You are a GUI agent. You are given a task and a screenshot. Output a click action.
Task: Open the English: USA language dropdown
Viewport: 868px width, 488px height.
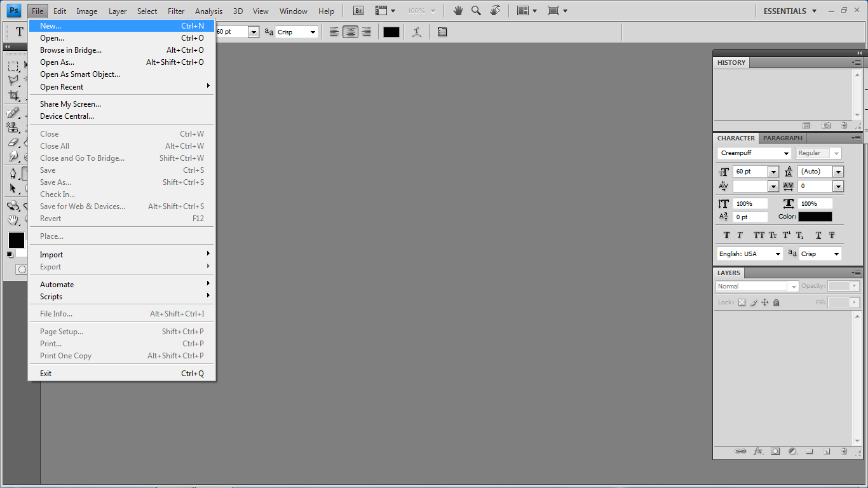click(x=778, y=254)
